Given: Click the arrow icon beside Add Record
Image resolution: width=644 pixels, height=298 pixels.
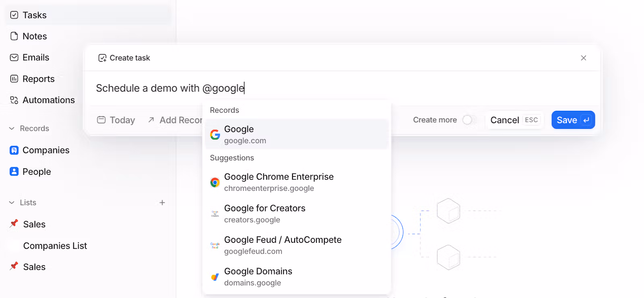Looking at the screenshot, I should (151, 120).
